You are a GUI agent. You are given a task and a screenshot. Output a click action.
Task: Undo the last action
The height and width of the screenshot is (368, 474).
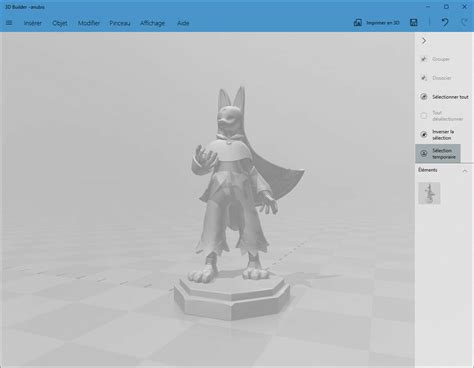(445, 22)
